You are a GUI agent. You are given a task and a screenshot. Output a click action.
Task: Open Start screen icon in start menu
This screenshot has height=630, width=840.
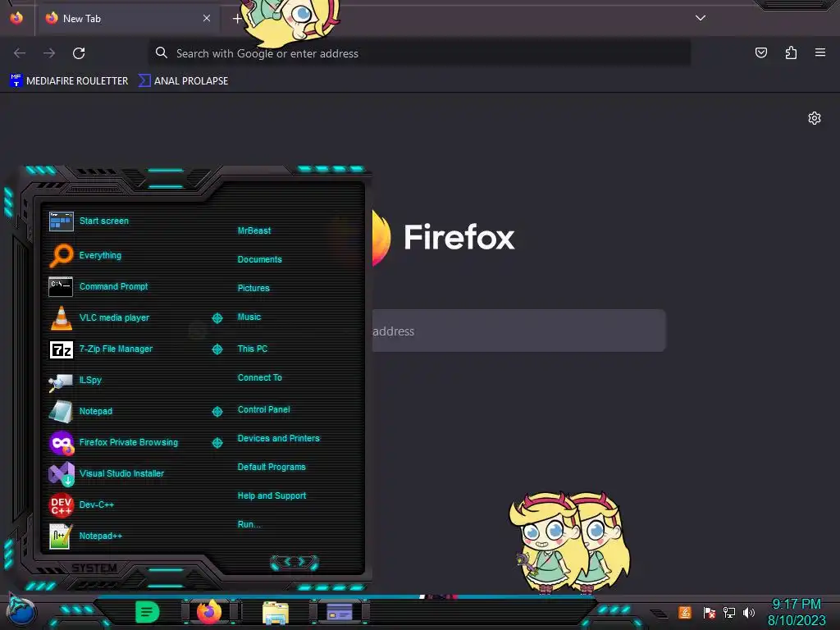61,221
